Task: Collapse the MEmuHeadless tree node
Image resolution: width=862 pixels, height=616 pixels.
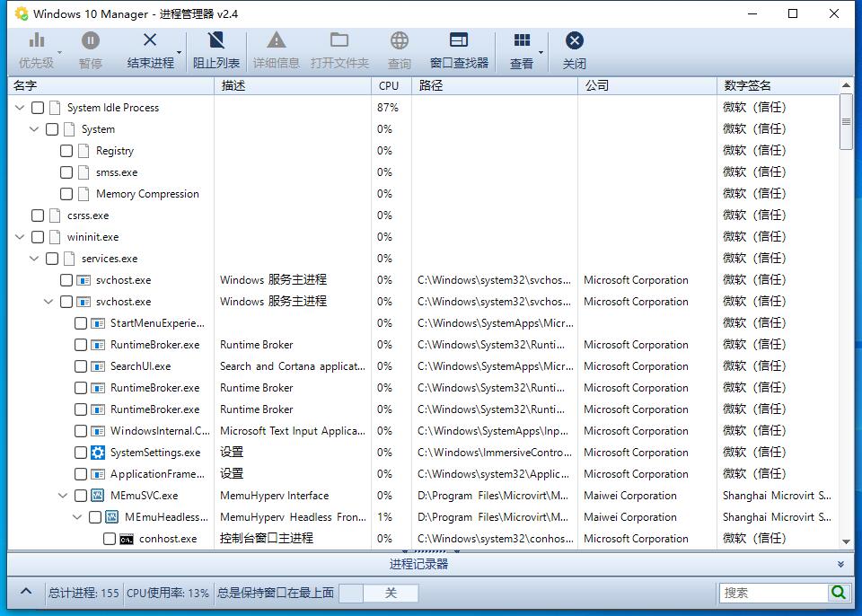Action: 77,517
